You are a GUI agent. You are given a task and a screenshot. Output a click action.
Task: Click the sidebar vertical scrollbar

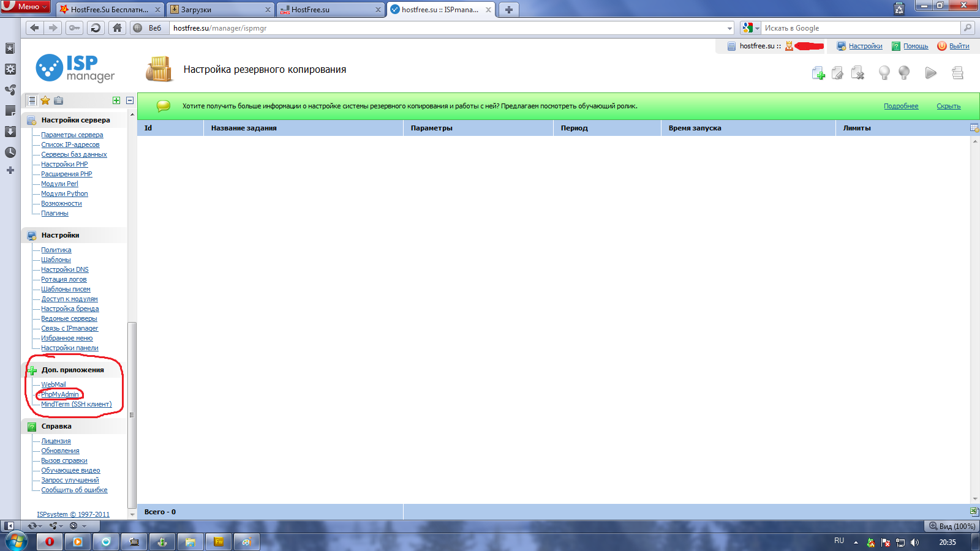pos(132,414)
